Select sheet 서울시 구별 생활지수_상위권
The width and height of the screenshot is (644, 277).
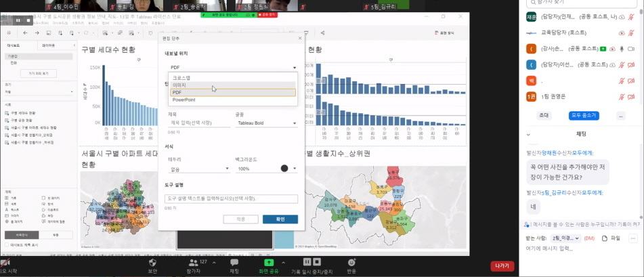point(28,135)
